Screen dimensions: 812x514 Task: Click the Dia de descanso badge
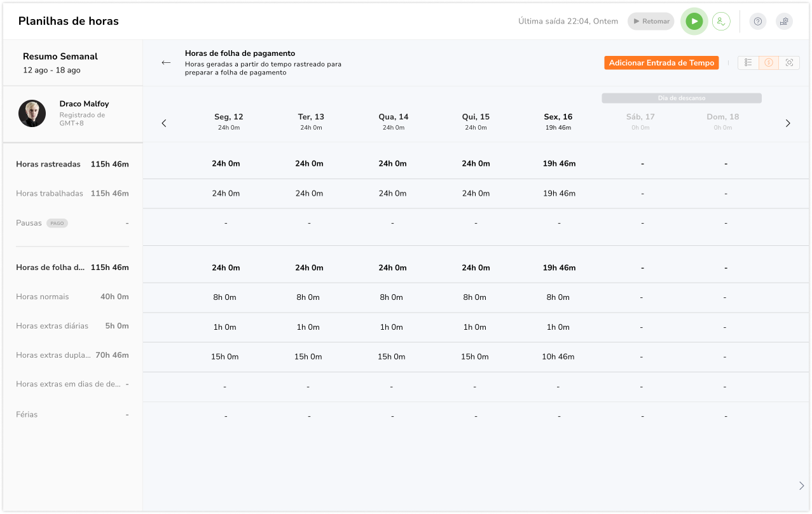coord(682,98)
